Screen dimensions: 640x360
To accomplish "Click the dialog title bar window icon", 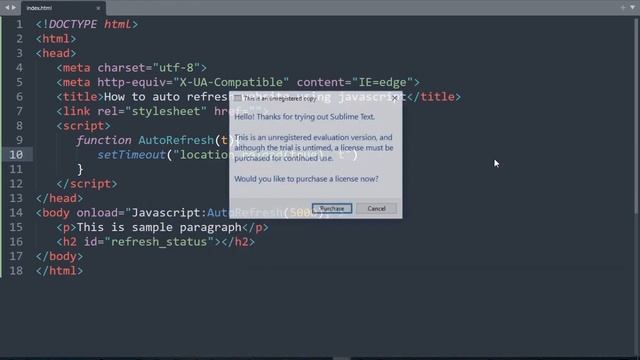I will (x=238, y=98).
